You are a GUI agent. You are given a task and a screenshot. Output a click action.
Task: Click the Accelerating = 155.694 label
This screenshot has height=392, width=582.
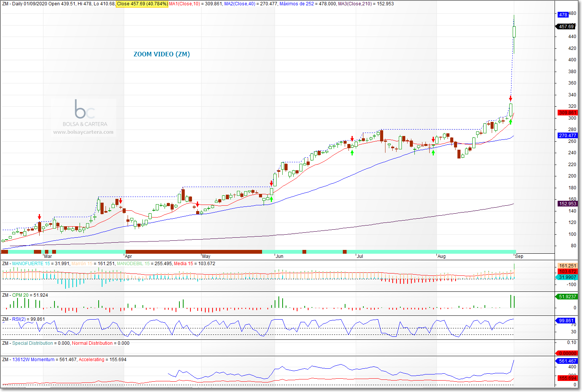point(102,360)
